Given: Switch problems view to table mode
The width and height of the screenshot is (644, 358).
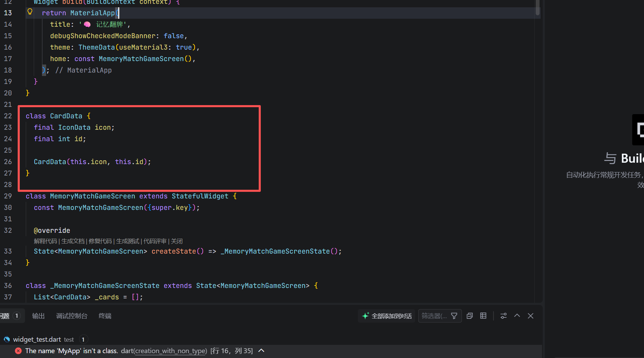Looking at the screenshot, I should pos(483,316).
